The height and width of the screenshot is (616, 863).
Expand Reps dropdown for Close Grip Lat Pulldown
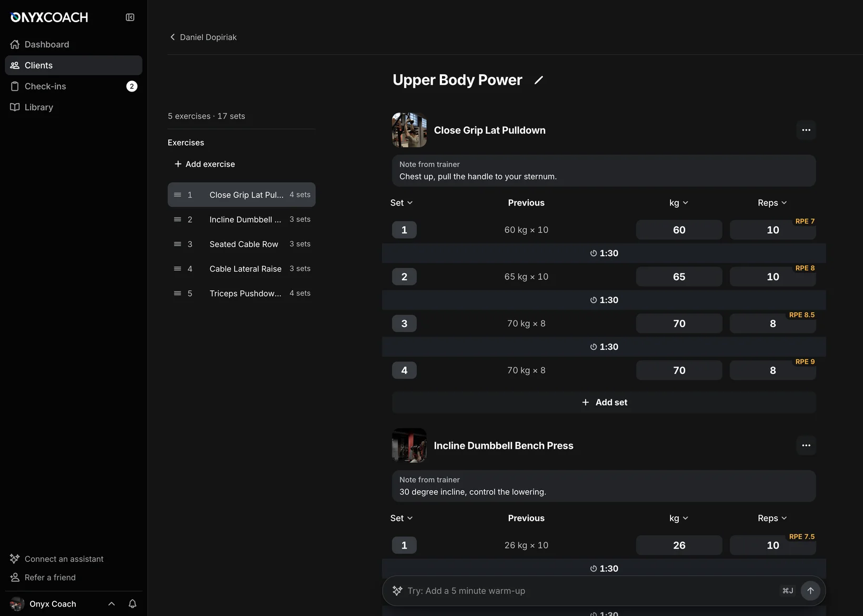(772, 203)
